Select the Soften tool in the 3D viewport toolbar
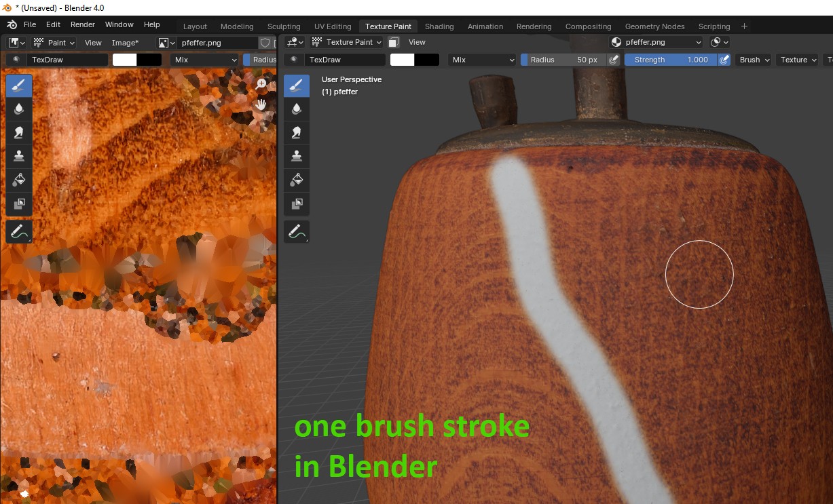 coord(297,109)
